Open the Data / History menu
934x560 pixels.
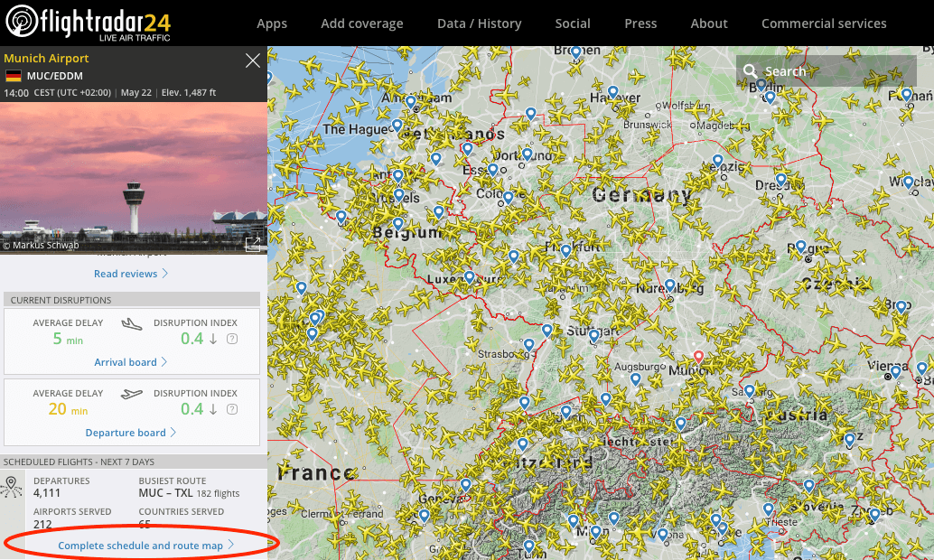[479, 23]
